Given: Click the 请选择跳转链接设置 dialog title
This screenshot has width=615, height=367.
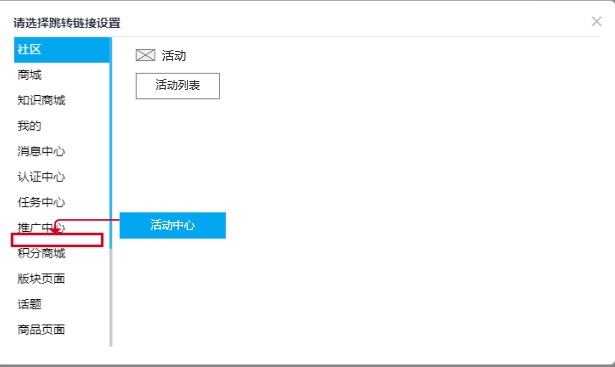Looking at the screenshot, I should click(x=67, y=23).
